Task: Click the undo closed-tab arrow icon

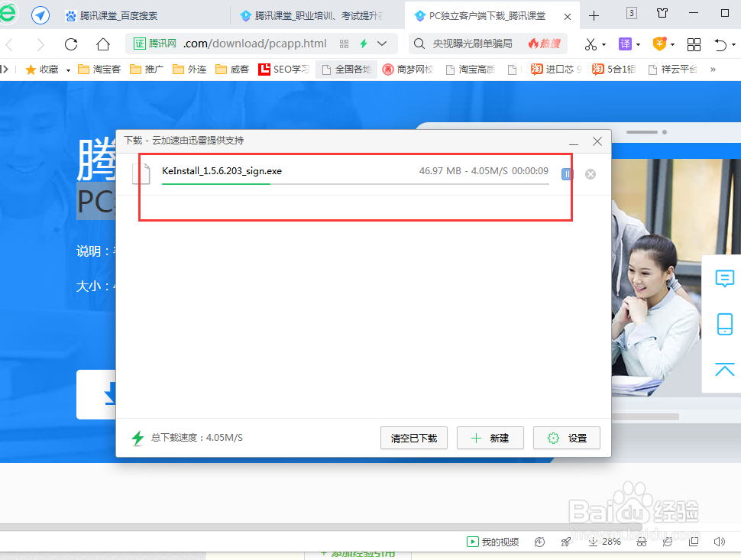Action: [x=720, y=44]
